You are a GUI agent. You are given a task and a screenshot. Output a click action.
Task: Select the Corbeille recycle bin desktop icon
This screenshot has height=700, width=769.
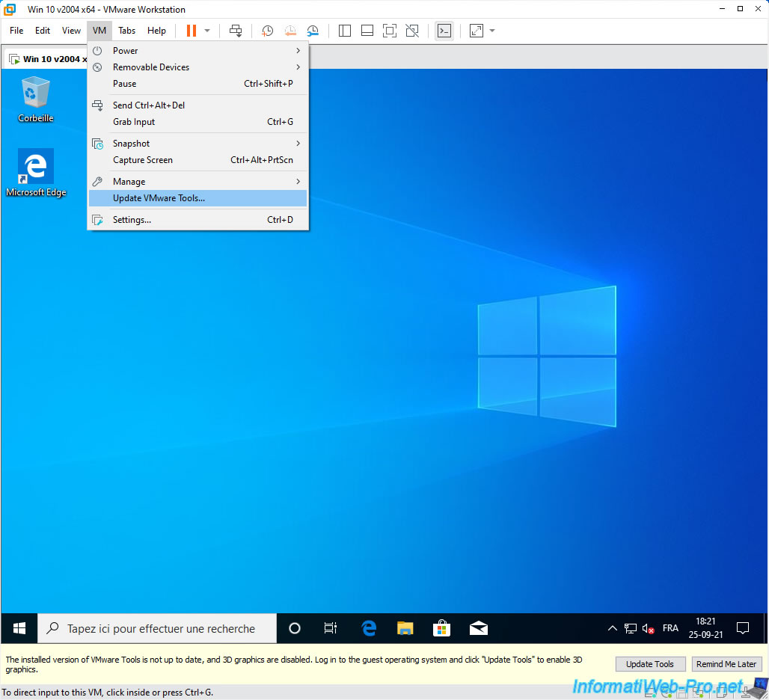[x=35, y=99]
